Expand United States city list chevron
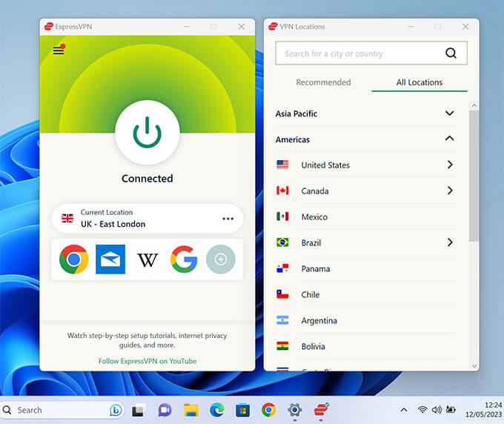Viewport: 504px width, 424px height. click(x=450, y=165)
